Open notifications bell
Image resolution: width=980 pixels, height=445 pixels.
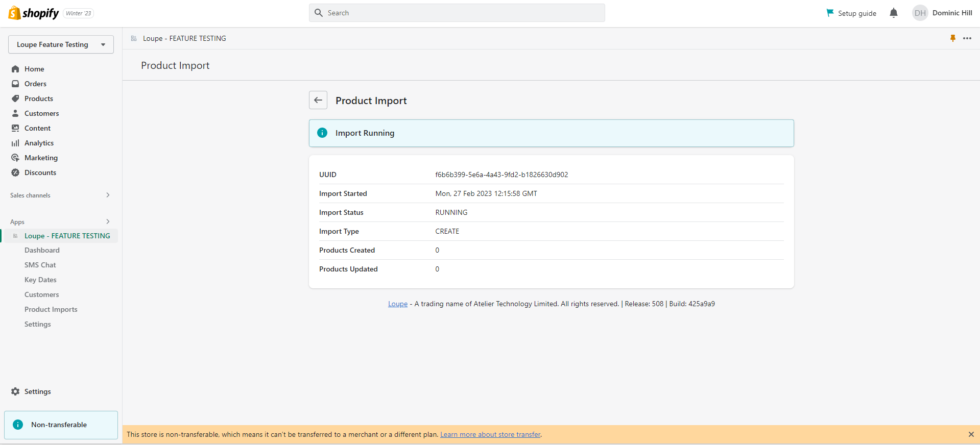pyautogui.click(x=893, y=13)
